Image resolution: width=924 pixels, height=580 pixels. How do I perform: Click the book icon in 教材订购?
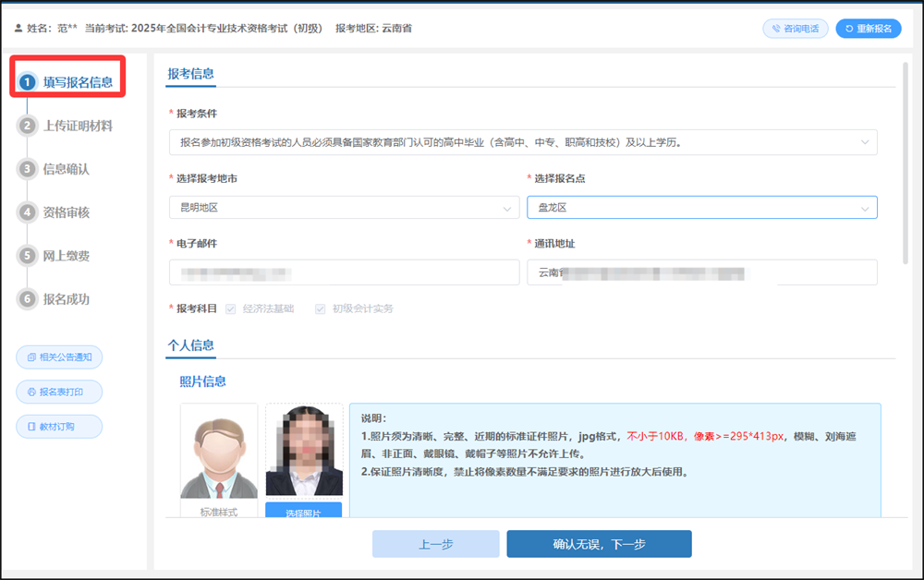[31, 427]
